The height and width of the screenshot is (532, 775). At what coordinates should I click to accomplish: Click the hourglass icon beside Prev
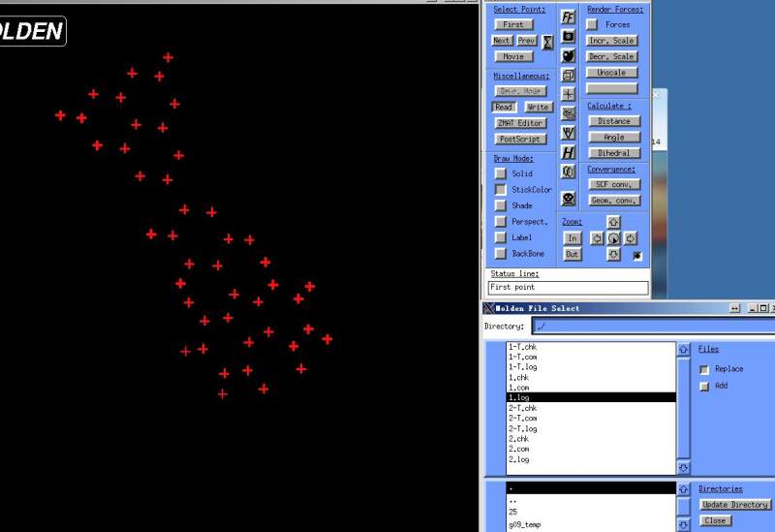pos(547,42)
